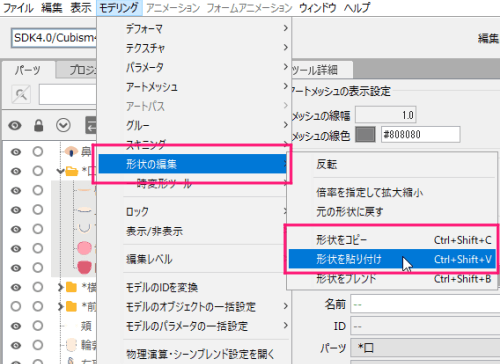This screenshot has height=364, width=500.
Task: Choose 反転 from the shape edit submenu
Action: [392, 164]
